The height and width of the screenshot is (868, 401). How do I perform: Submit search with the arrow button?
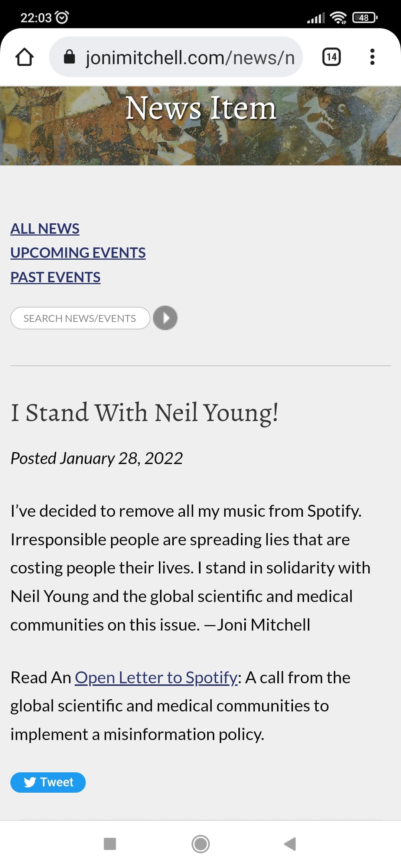165,318
